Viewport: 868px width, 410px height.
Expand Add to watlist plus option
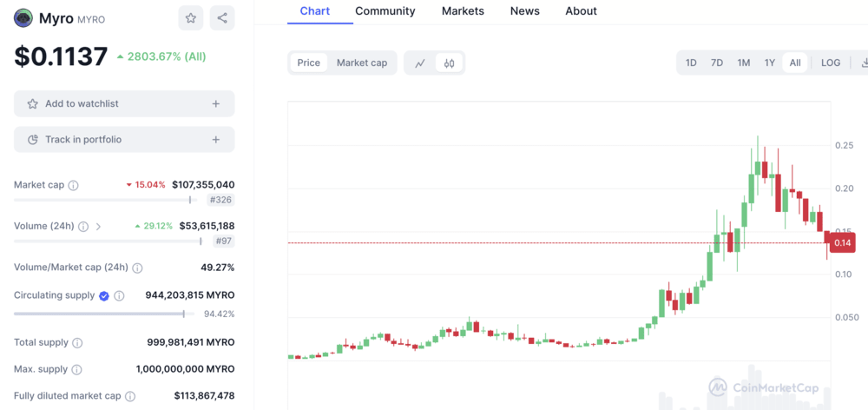coord(216,103)
